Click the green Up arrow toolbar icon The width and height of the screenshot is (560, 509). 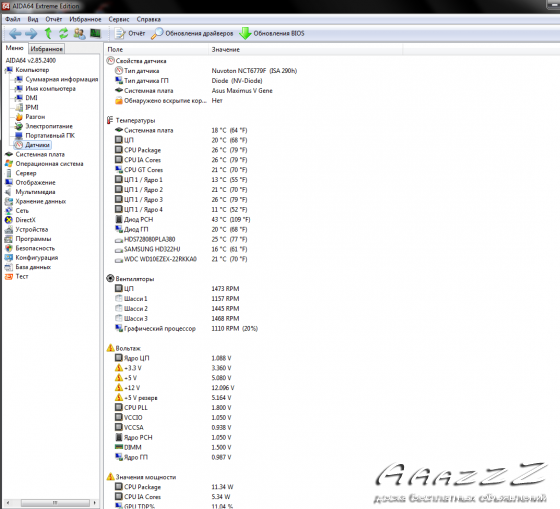pos(48,34)
